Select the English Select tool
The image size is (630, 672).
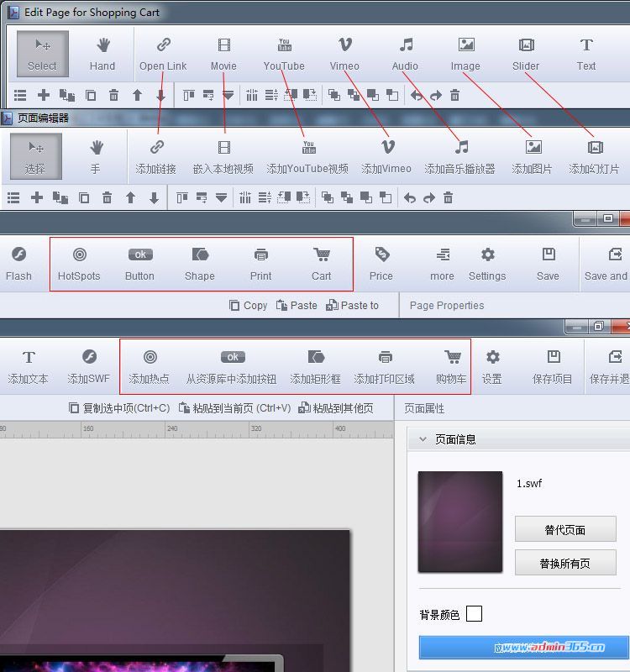coord(43,54)
